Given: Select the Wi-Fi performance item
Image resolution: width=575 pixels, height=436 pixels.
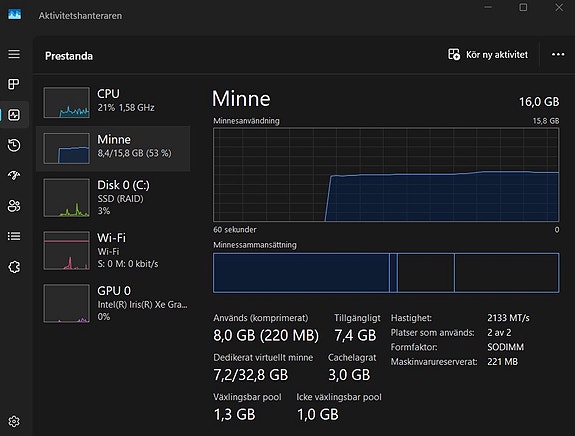Looking at the screenshot, I should (x=113, y=250).
